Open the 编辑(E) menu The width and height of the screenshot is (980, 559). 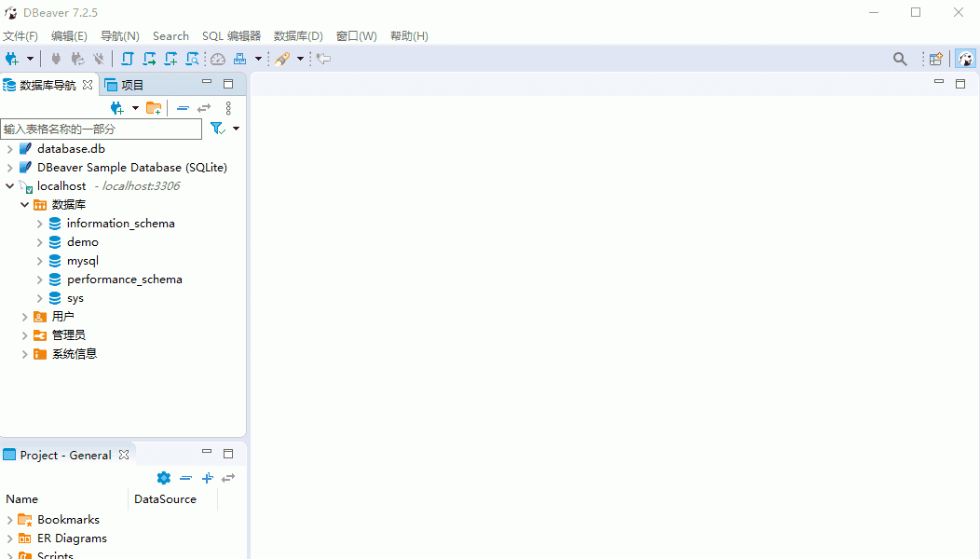69,36
